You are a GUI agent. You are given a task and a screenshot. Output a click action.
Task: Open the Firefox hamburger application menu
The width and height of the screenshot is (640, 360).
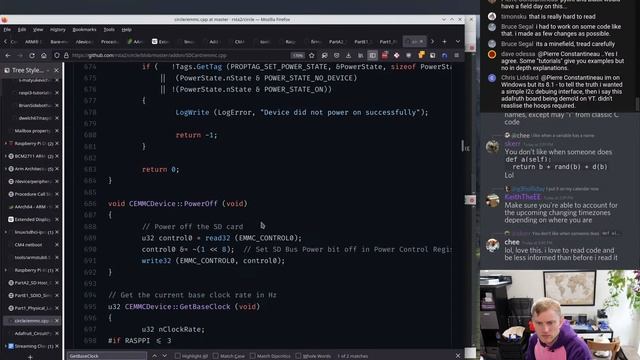point(457,55)
